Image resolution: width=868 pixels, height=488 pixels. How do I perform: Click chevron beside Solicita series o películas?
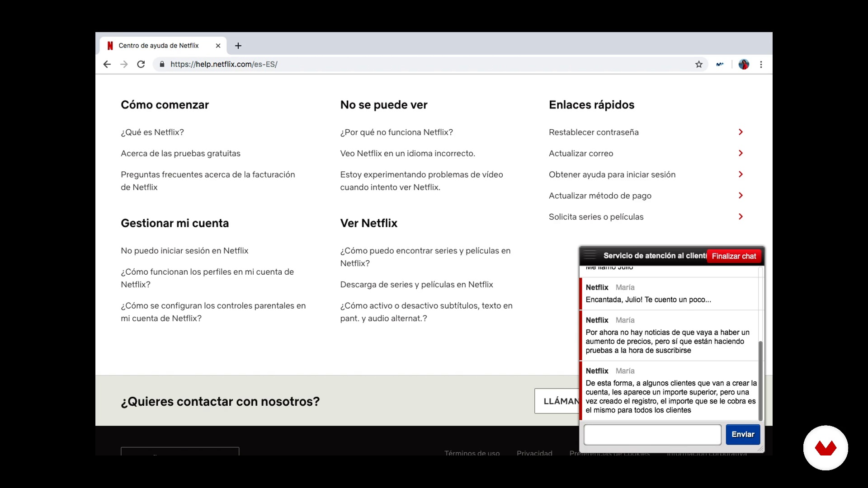741,216
